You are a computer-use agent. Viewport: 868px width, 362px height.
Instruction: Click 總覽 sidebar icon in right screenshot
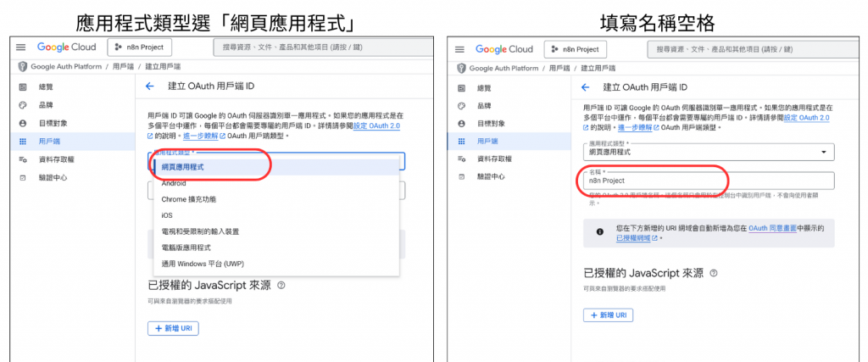461,88
